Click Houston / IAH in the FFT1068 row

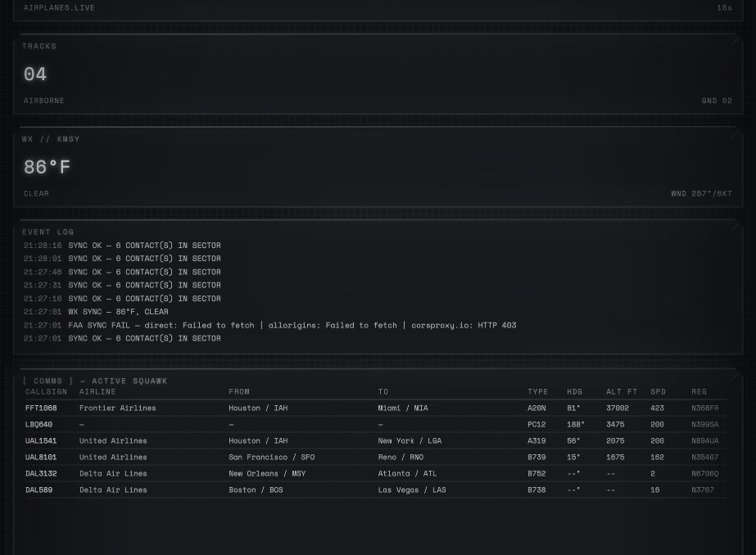tap(258, 408)
